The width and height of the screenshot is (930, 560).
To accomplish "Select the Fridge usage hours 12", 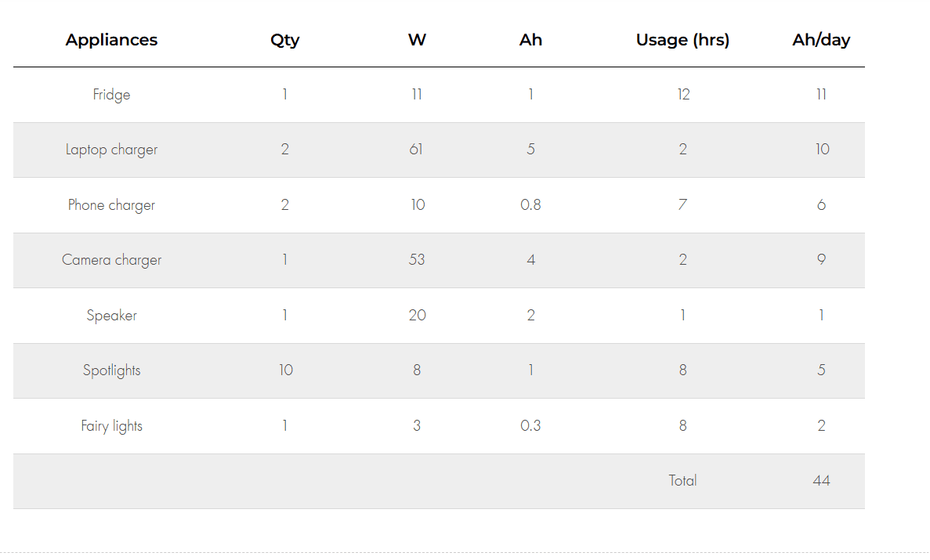I will [683, 95].
